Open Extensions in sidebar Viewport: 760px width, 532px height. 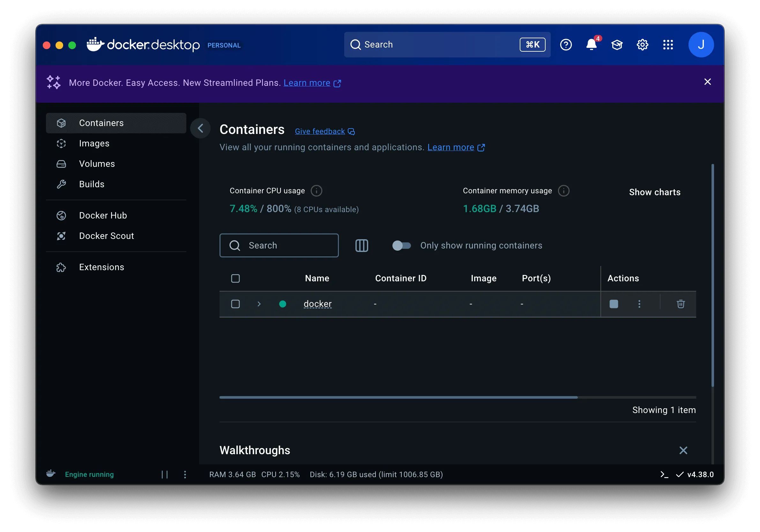click(116, 268)
